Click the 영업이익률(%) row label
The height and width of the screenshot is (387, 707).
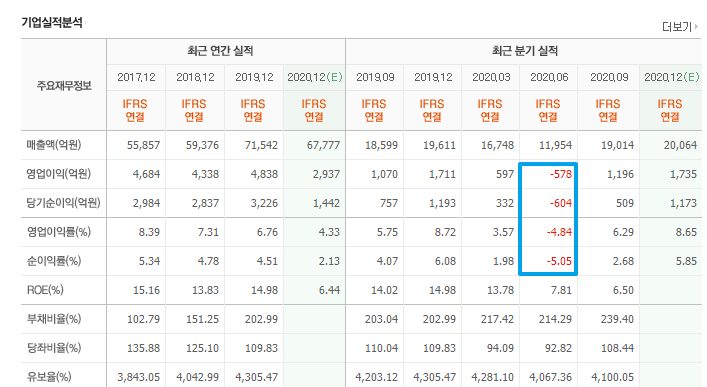tap(59, 232)
